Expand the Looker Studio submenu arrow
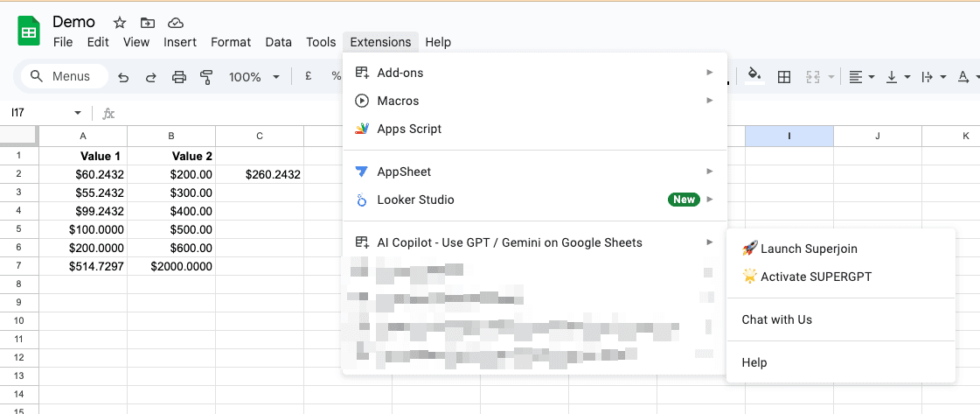This screenshot has height=414, width=980. click(x=709, y=200)
